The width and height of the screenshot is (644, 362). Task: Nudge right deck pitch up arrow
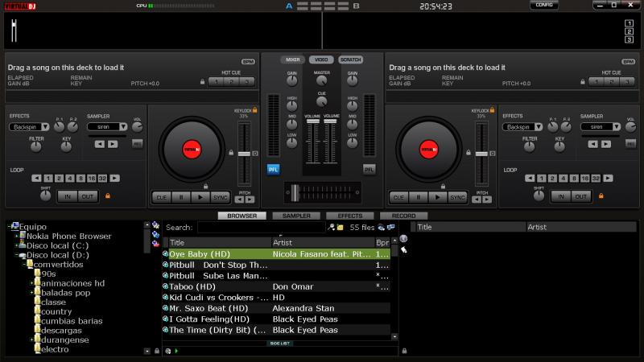click(x=487, y=200)
